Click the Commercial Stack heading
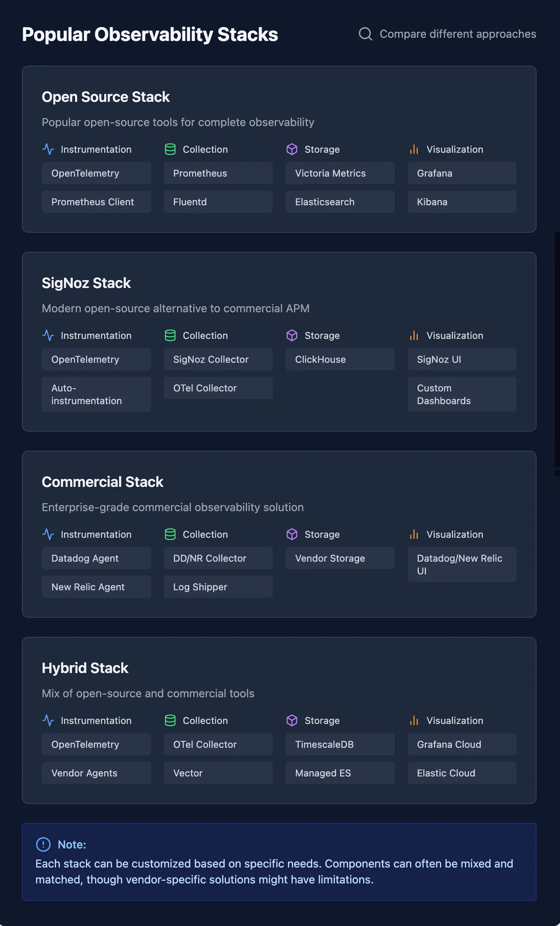The image size is (560, 926). pyautogui.click(x=103, y=482)
